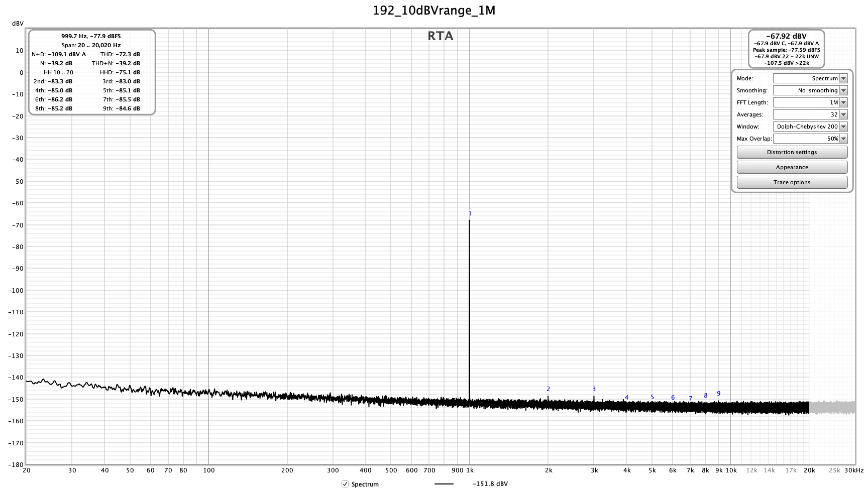Click the -67.92 dBV level readout
Viewport: 868px width, 492px height.
coord(786,36)
